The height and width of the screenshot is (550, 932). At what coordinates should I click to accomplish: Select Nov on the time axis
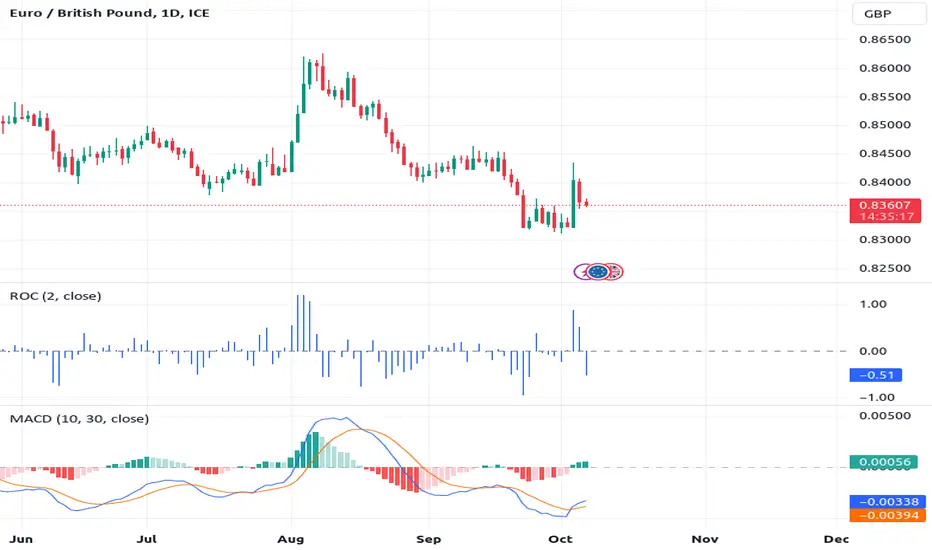(x=704, y=539)
